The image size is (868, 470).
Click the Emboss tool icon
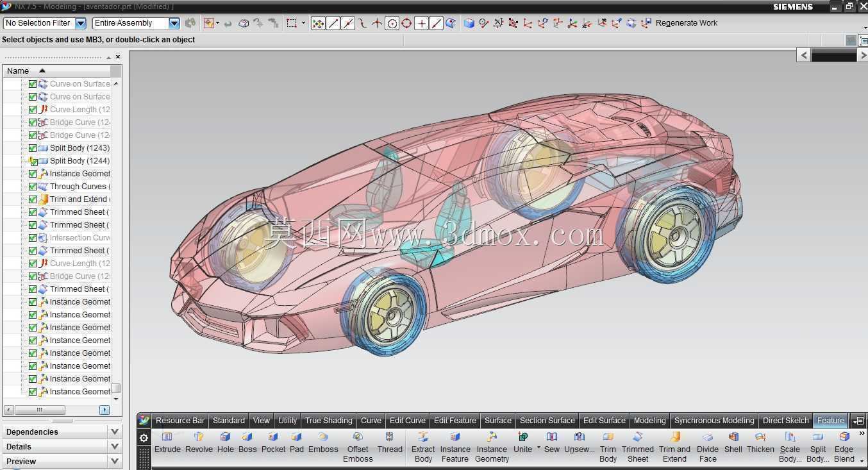click(323, 442)
